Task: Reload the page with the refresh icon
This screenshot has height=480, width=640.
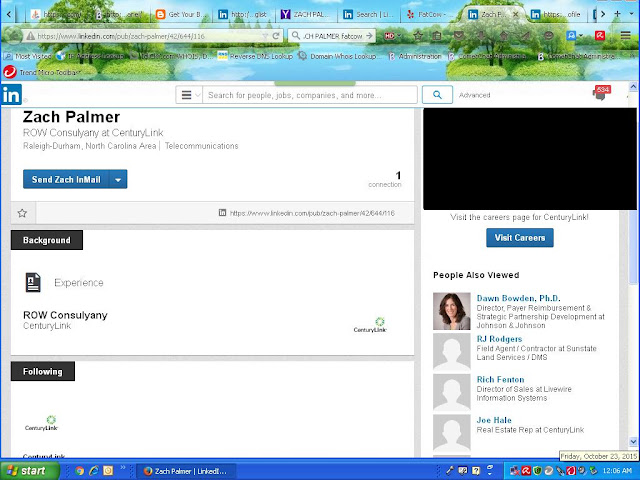Action: click(x=276, y=36)
